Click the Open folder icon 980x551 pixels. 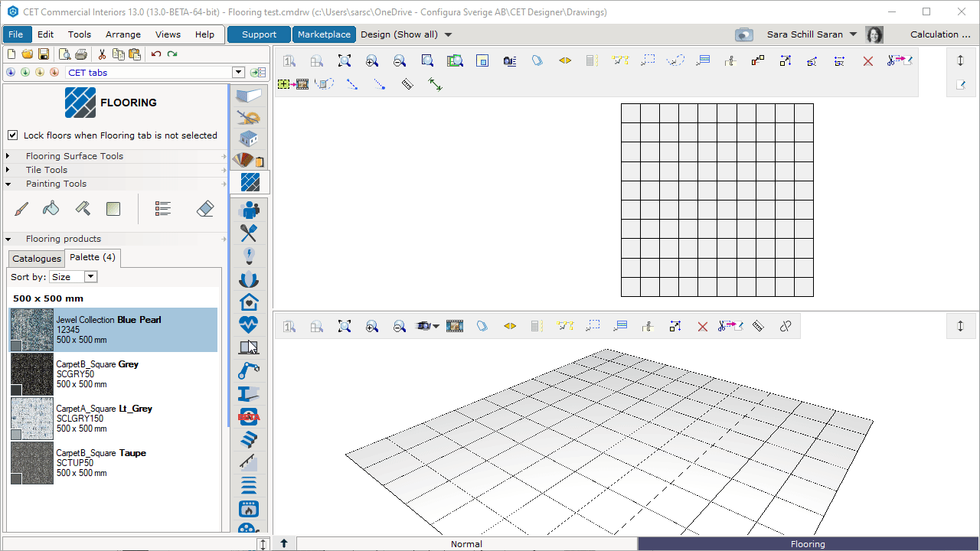28,54
